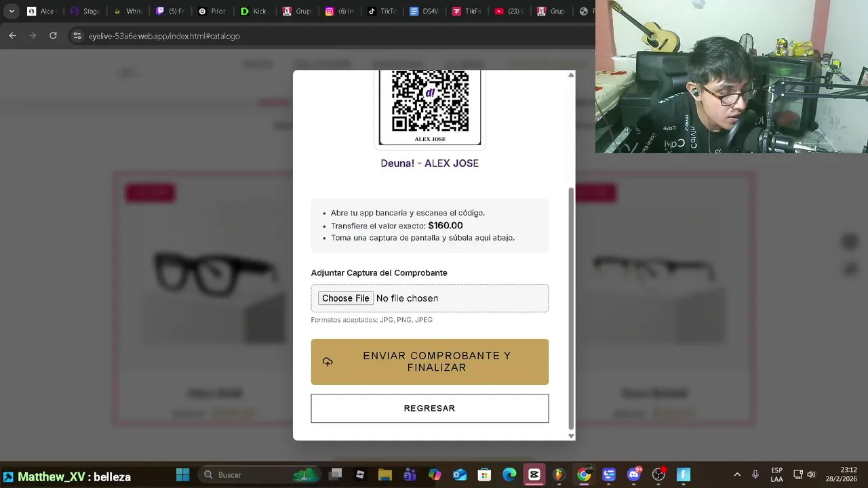This screenshot has width=868, height=488.
Task: Click the modal scrollbar down arrow
Action: coord(571,436)
